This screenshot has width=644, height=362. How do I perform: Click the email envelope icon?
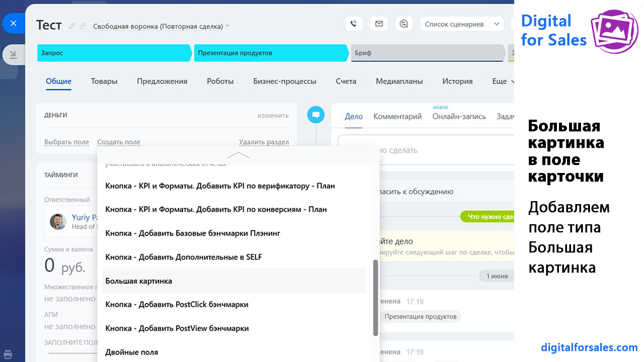click(379, 24)
